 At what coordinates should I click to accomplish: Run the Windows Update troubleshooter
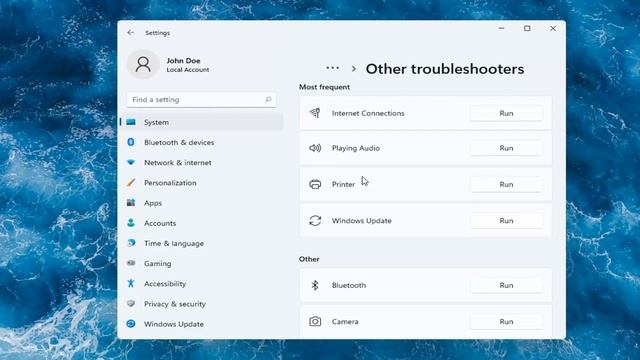(x=506, y=220)
